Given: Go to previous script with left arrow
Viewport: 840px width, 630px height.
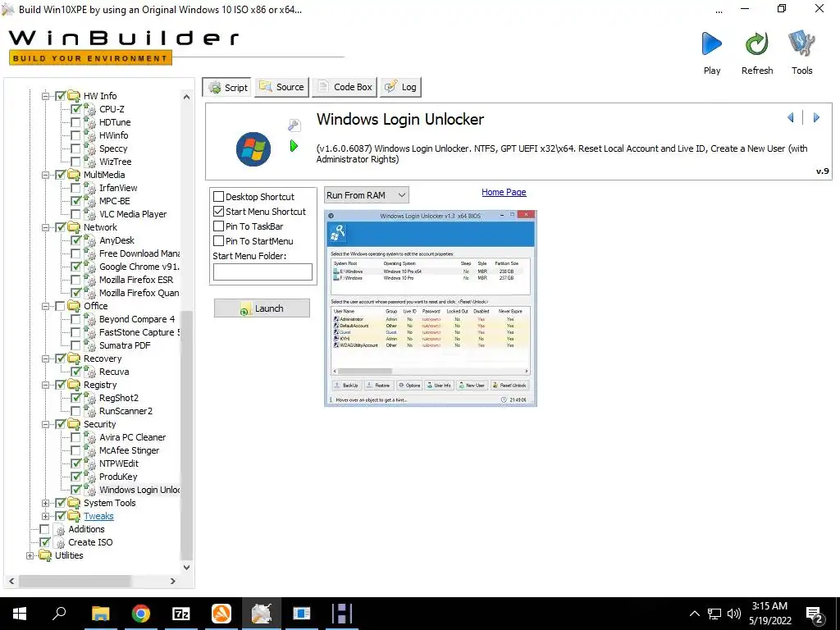Looking at the screenshot, I should [791, 117].
